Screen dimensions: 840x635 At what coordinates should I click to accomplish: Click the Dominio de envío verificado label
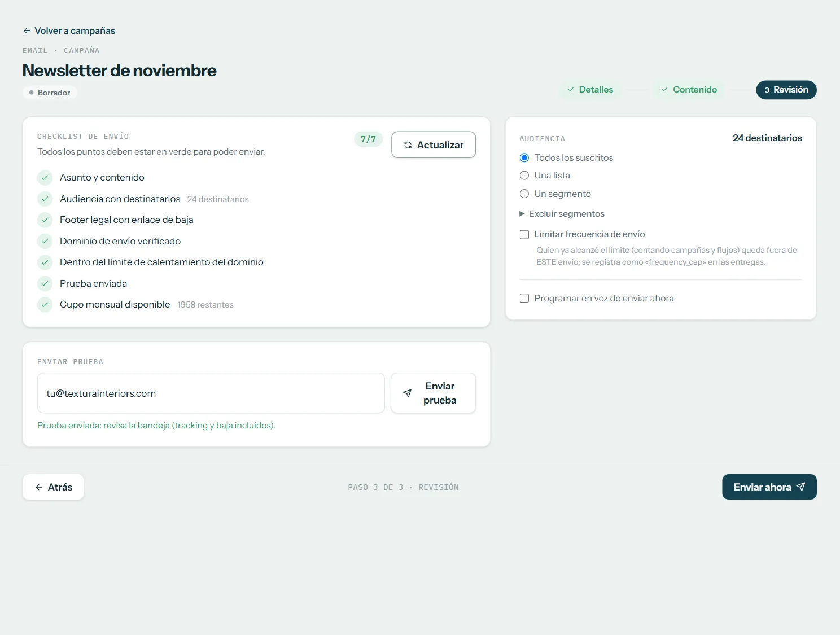coord(120,241)
